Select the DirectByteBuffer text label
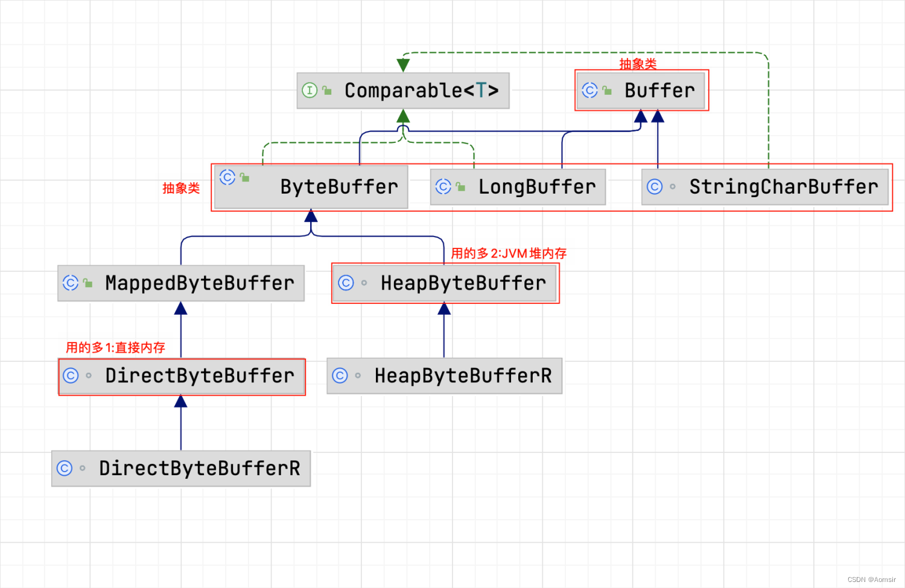 200,376
